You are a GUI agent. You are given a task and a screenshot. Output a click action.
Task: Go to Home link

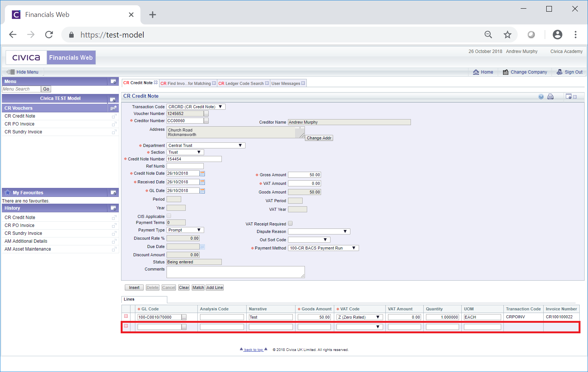tap(483, 72)
